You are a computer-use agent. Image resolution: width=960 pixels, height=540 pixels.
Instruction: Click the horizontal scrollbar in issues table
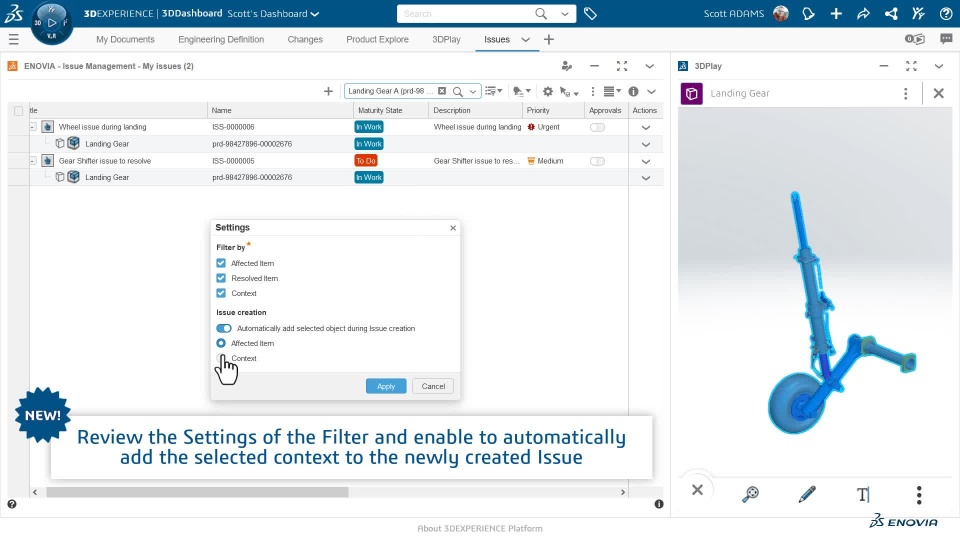tap(197, 492)
